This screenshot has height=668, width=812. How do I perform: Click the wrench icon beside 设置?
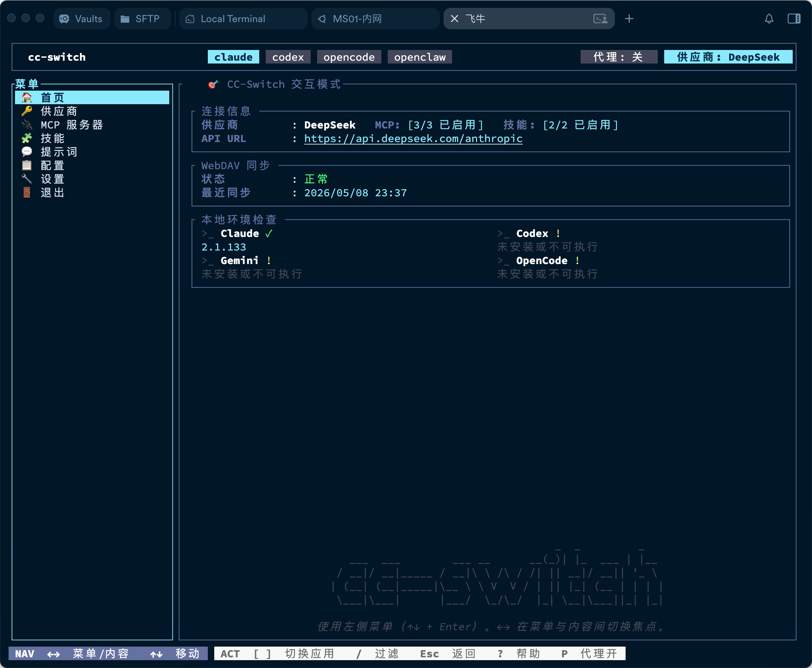[26, 179]
